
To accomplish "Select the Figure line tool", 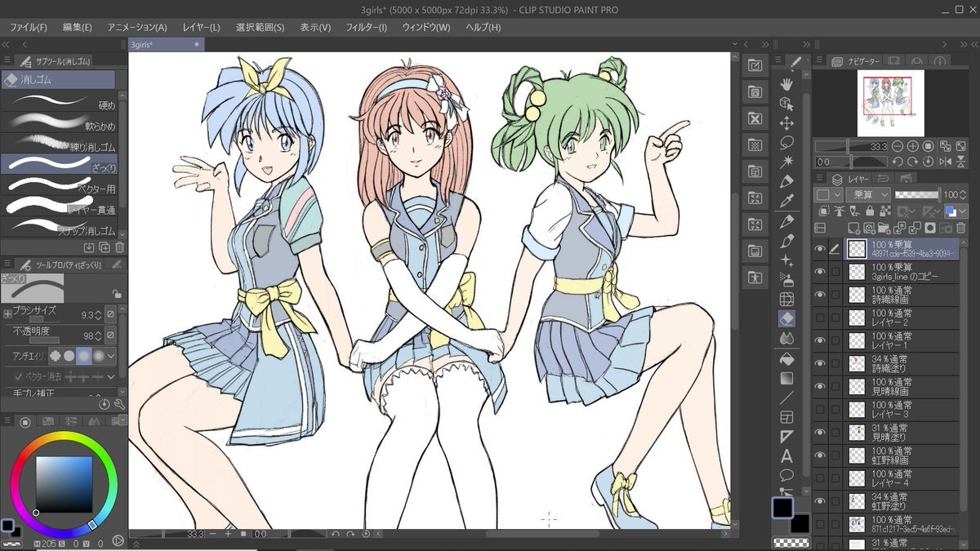I will pyautogui.click(x=786, y=398).
